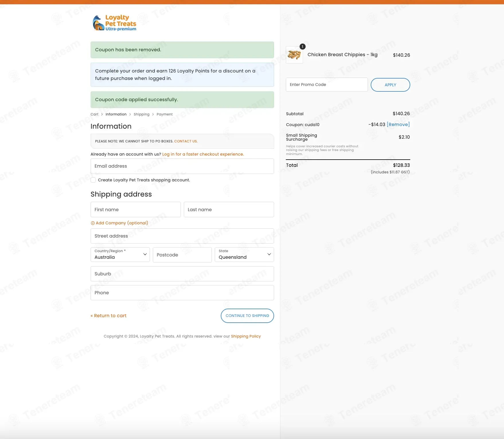Continue to shipping
This screenshot has height=439, width=504.
click(x=247, y=316)
